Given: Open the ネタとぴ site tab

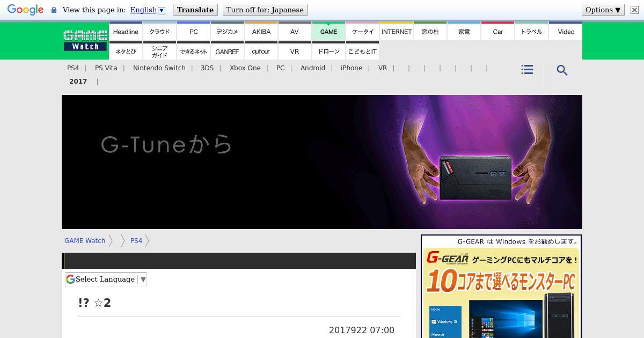Looking at the screenshot, I should [126, 51].
